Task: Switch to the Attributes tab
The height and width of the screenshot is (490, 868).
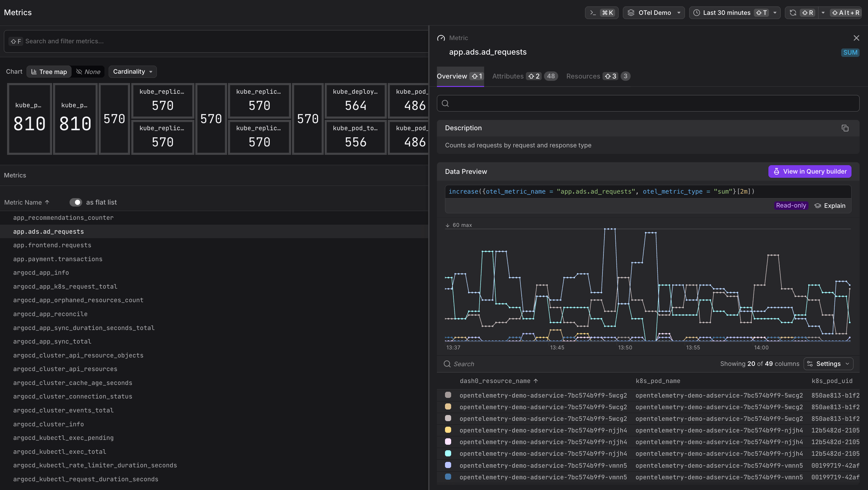Action: point(508,76)
